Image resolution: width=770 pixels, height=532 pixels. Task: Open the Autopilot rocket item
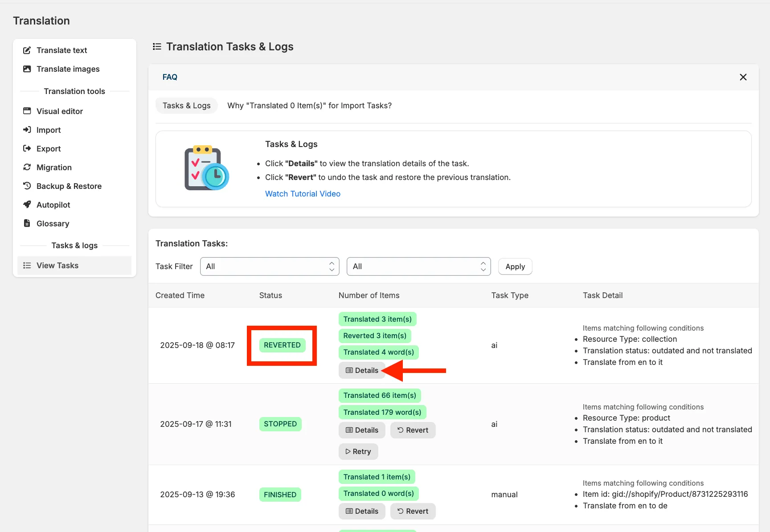coord(74,205)
